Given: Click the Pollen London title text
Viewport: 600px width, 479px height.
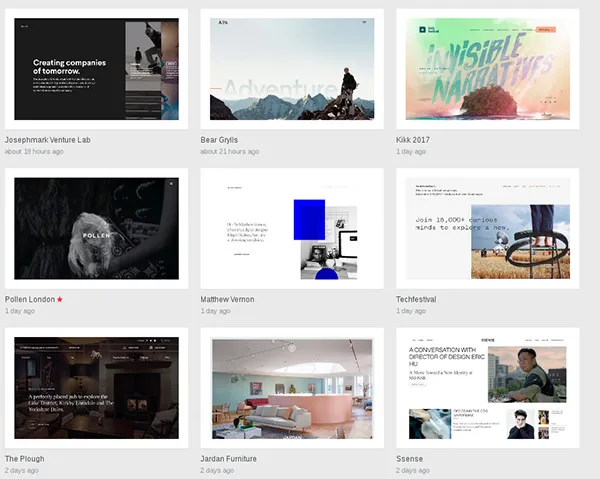Looking at the screenshot, I should [x=29, y=299].
